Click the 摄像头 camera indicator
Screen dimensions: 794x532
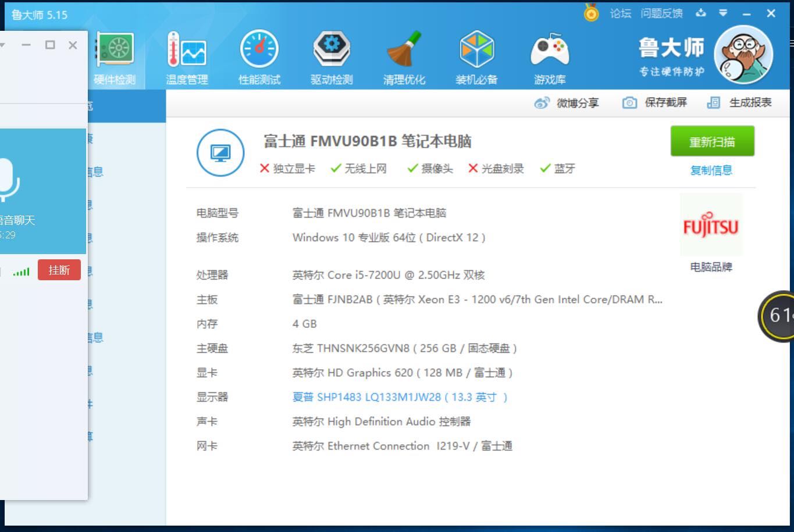pyautogui.click(x=430, y=169)
